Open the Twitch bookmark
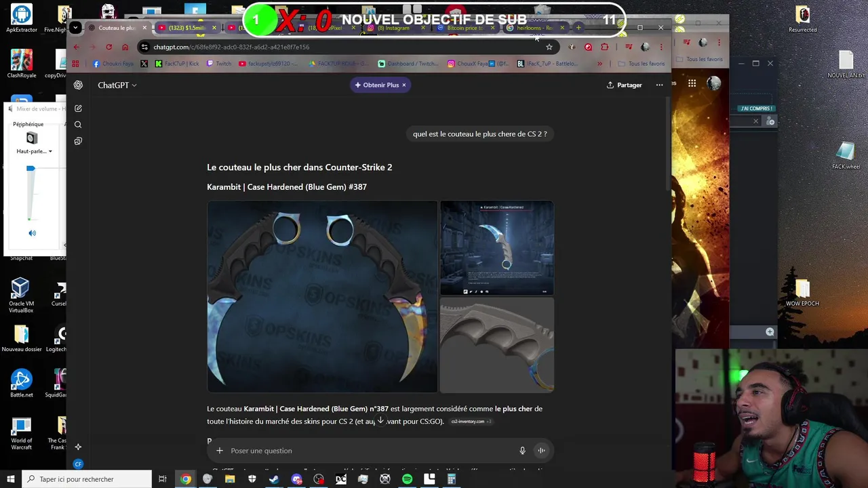This screenshot has height=488, width=868. [x=219, y=64]
